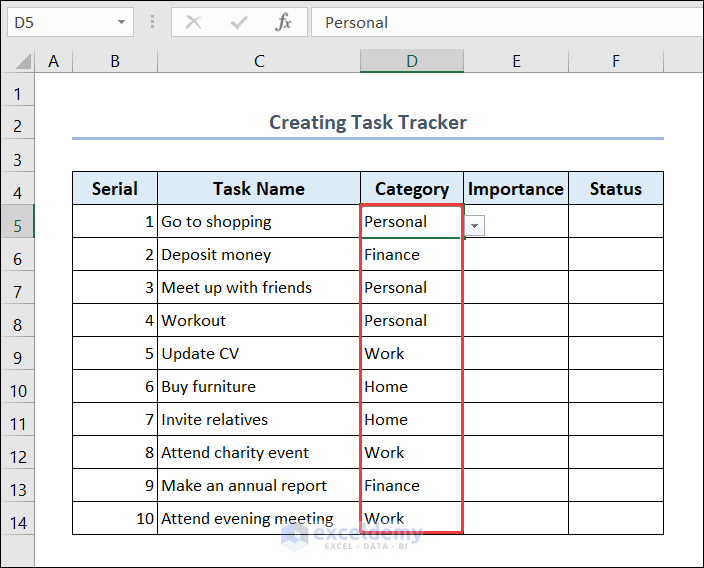Viewport: 704px width, 568px height.
Task: Select row 12 header
Action: pos(18,452)
